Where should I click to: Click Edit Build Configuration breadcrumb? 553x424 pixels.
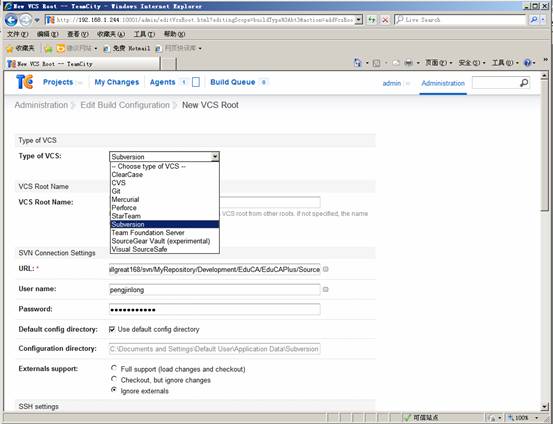(x=125, y=105)
